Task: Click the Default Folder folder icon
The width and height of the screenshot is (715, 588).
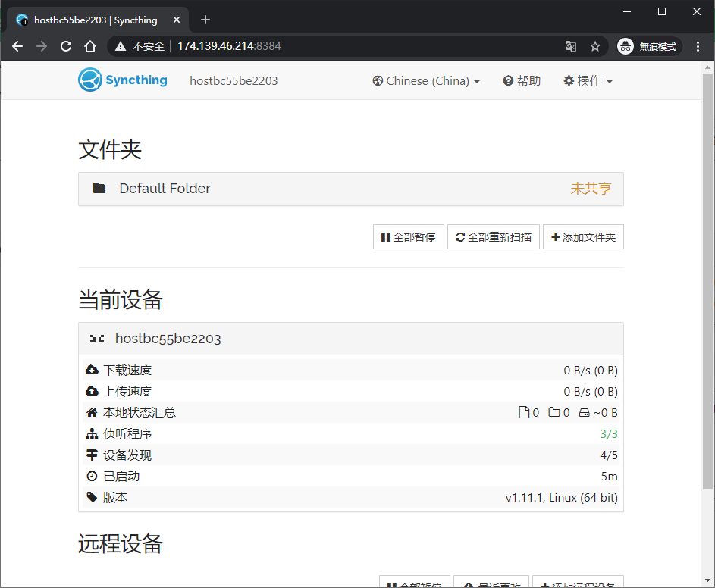Action: (99, 188)
